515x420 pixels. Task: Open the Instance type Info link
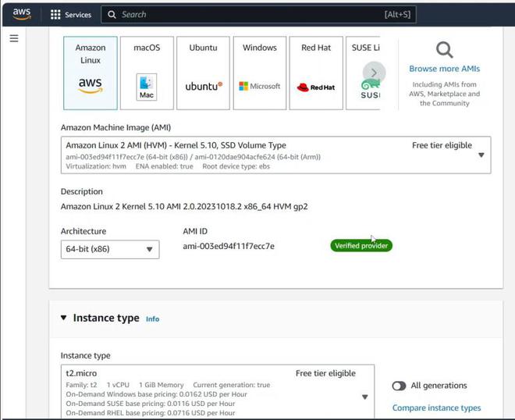pos(152,319)
